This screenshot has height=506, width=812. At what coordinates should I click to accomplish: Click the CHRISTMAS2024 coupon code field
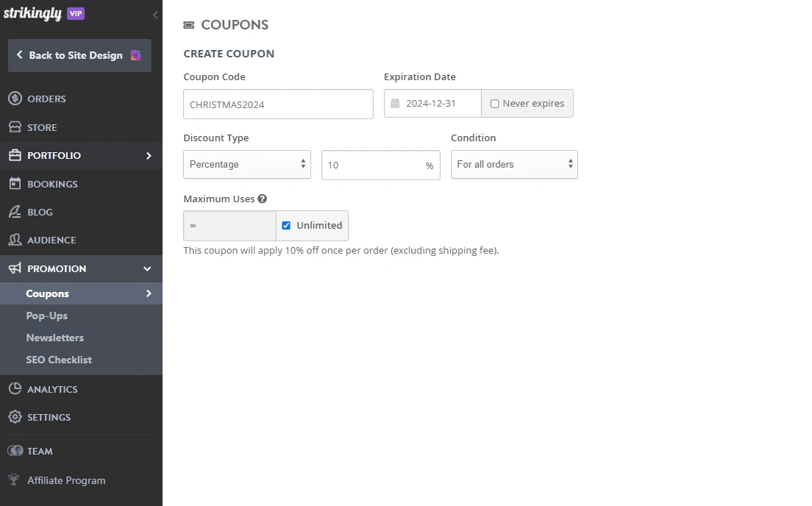278,104
